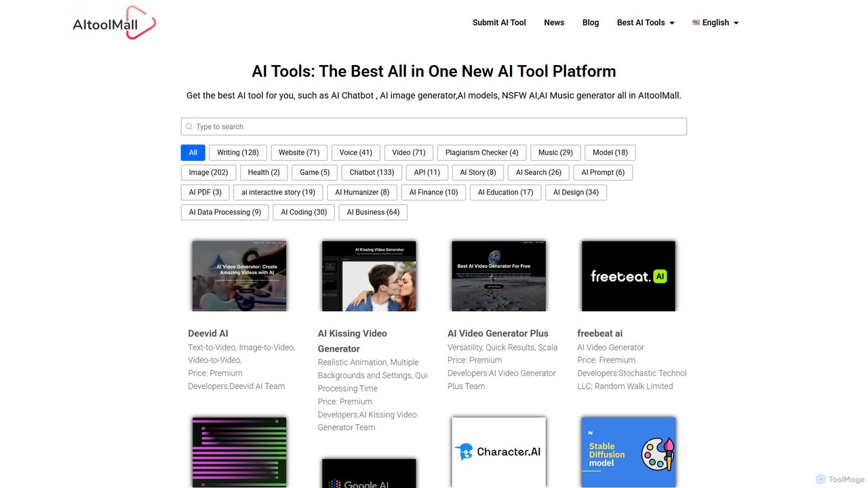Select the Video (71) category
Screen dimensions: 868x488
409,152
